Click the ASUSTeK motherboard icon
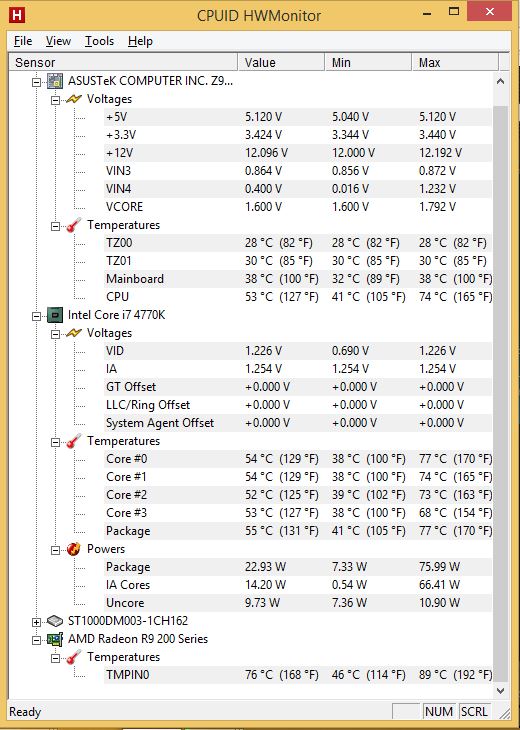Screen dimensions: 520x730 (x=55, y=81)
